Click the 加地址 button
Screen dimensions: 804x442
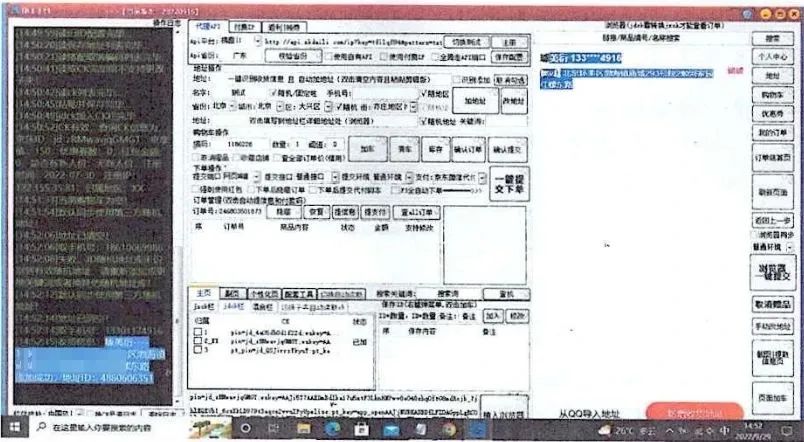(x=475, y=101)
